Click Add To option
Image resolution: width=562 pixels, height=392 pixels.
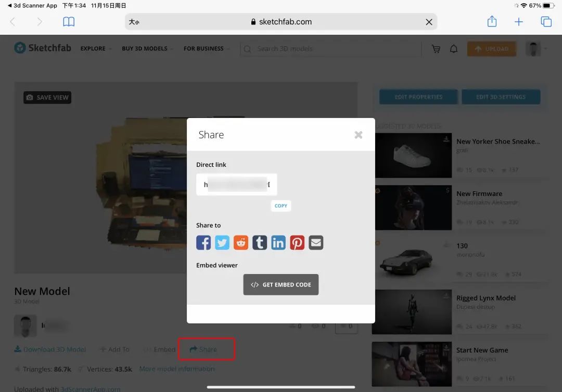tap(114, 349)
